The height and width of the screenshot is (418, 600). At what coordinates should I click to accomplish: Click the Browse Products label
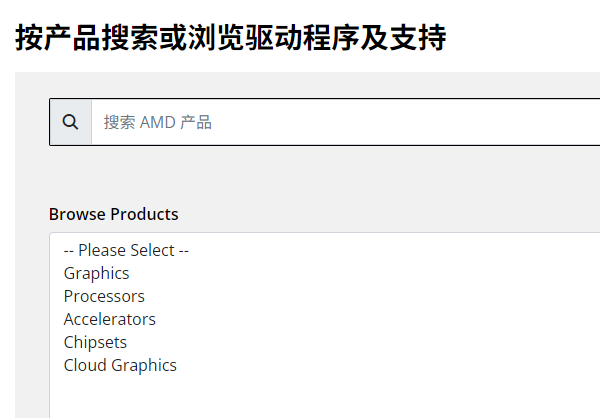(114, 214)
